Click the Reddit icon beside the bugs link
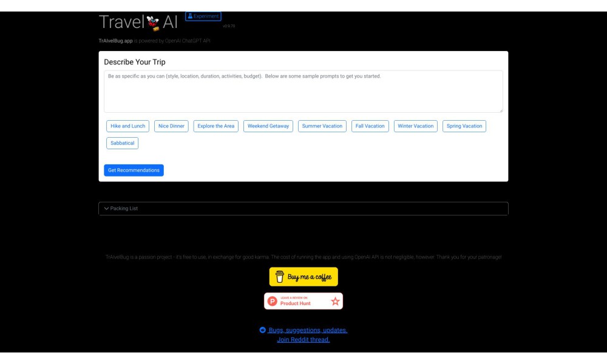This screenshot has width=607, height=364. (x=262, y=330)
